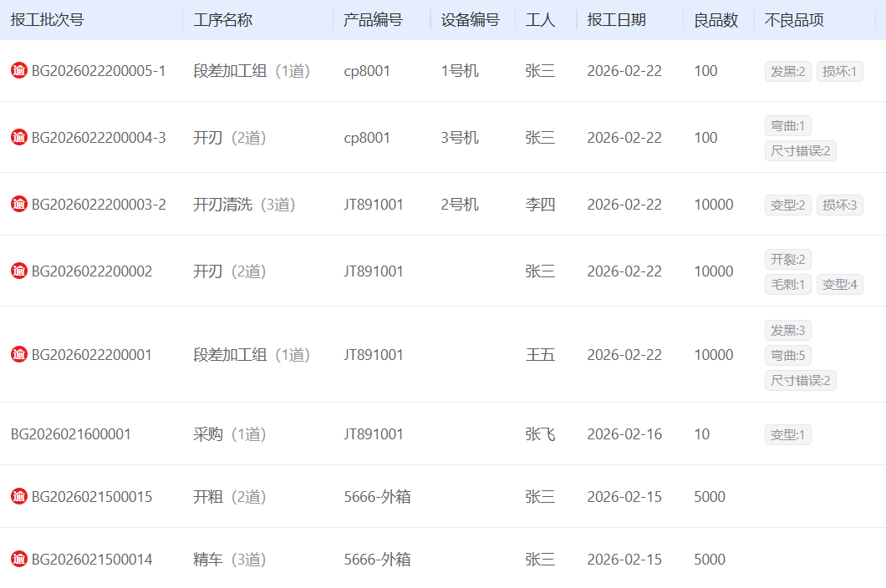Select the 弯曲:5 defect tag

coord(787,356)
